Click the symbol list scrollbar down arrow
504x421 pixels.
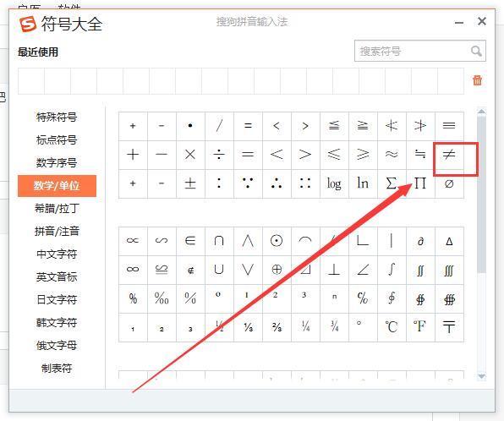pyautogui.click(x=481, y=376)
